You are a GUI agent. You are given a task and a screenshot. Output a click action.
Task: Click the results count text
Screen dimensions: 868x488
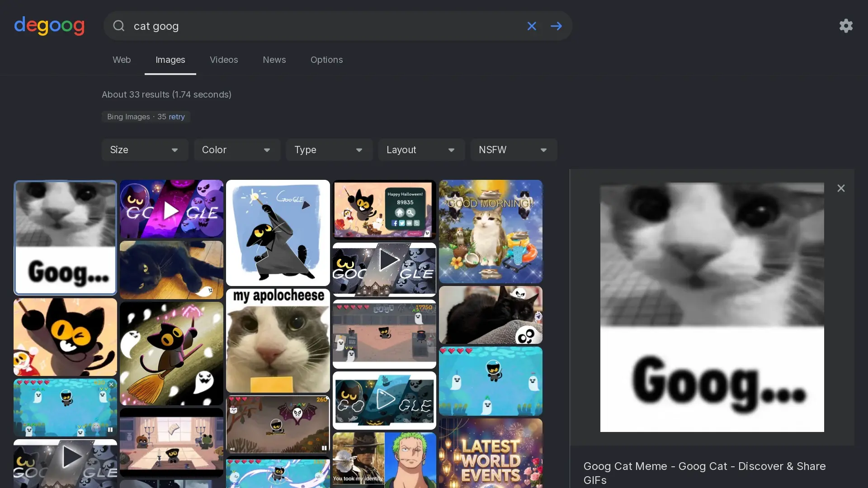pos(166,94)
